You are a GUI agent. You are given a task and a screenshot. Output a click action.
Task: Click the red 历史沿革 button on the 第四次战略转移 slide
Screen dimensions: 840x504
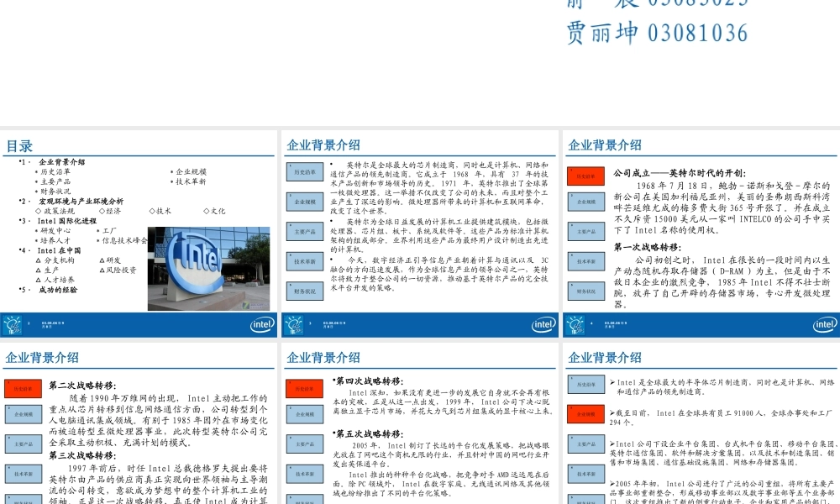pyautogui.click(x=304, y=389)
